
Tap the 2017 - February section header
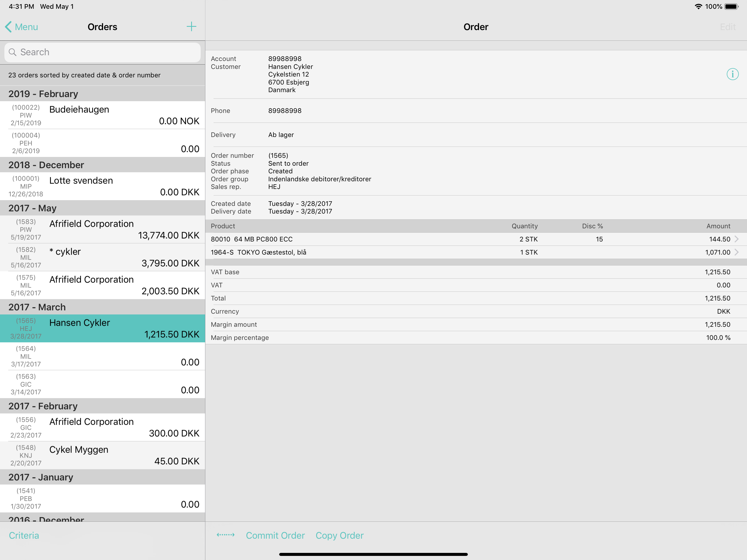[102, 406]
